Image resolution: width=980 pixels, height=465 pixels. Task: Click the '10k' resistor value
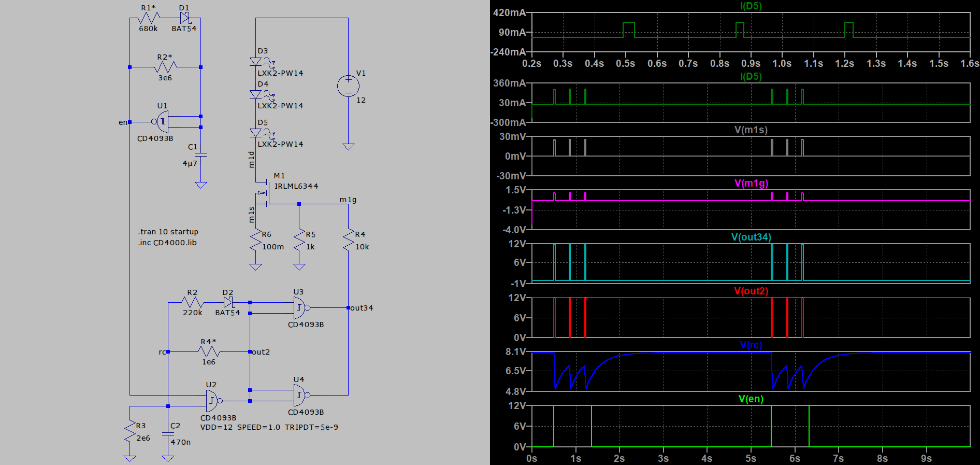(x=362, y=247)
